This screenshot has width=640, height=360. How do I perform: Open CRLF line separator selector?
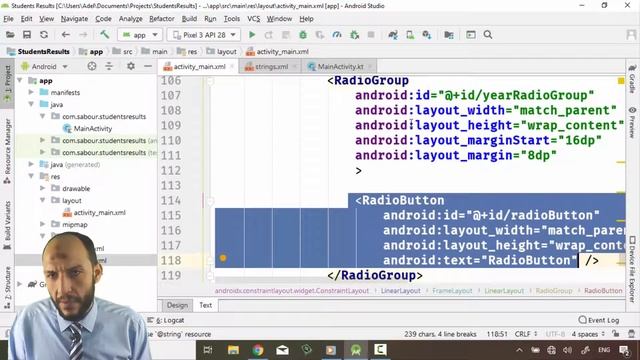[526, 334]
